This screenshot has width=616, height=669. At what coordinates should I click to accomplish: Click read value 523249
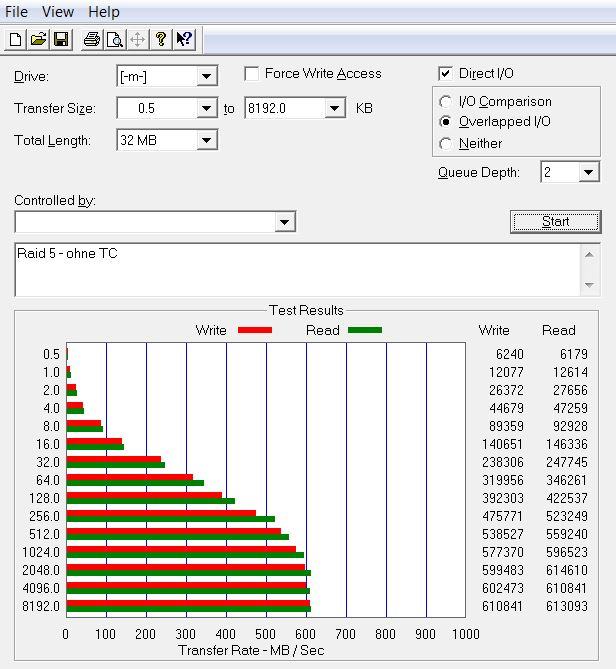click(x=567, y=516)
